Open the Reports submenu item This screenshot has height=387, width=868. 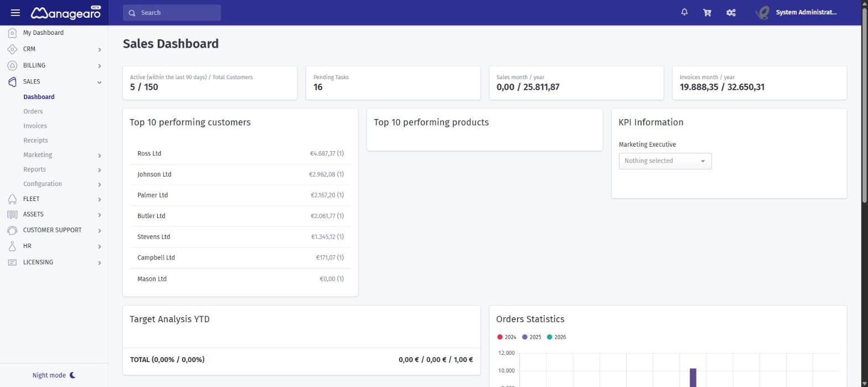click(34, 169)
